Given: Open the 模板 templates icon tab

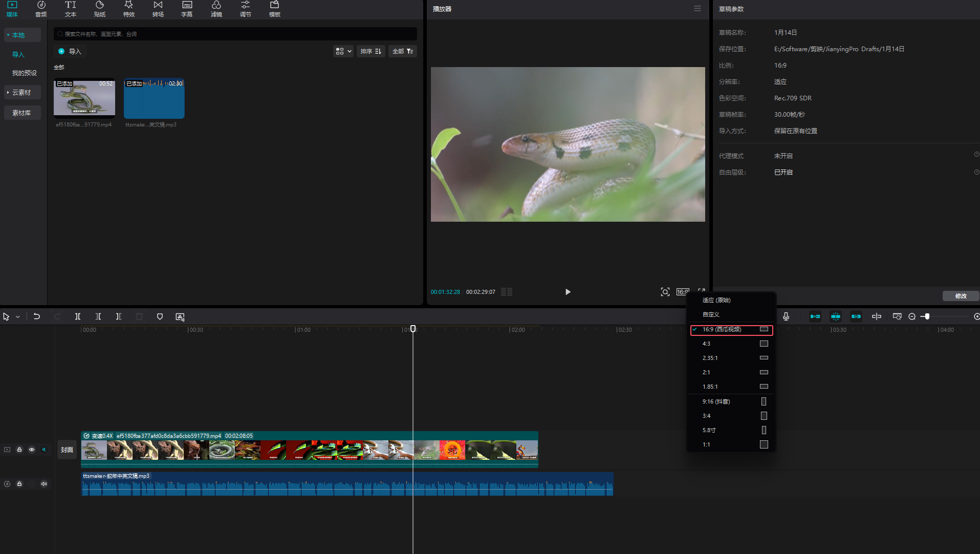Looking at the screenshot, I should point(275,9).
